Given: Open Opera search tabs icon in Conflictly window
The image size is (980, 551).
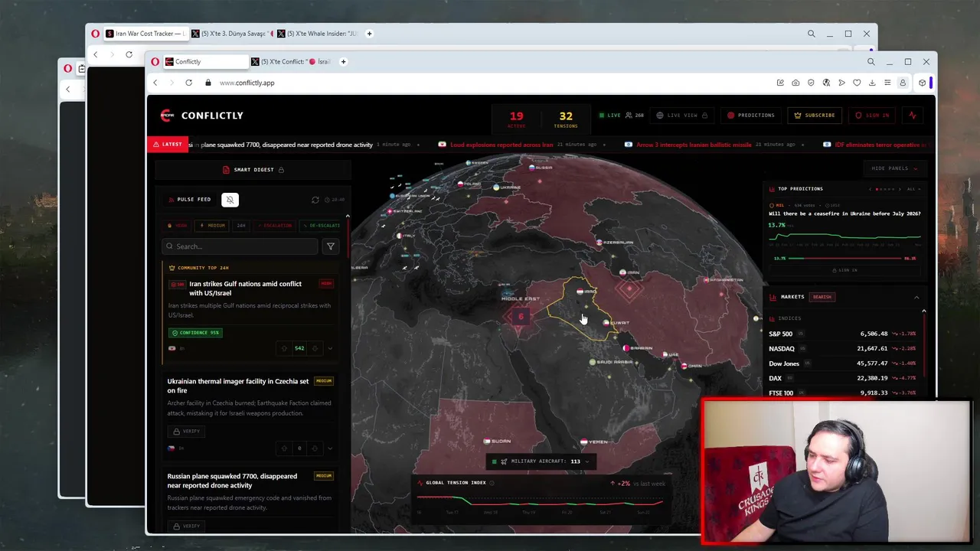Looking at the screenshot, I should (x=871, y=62).
